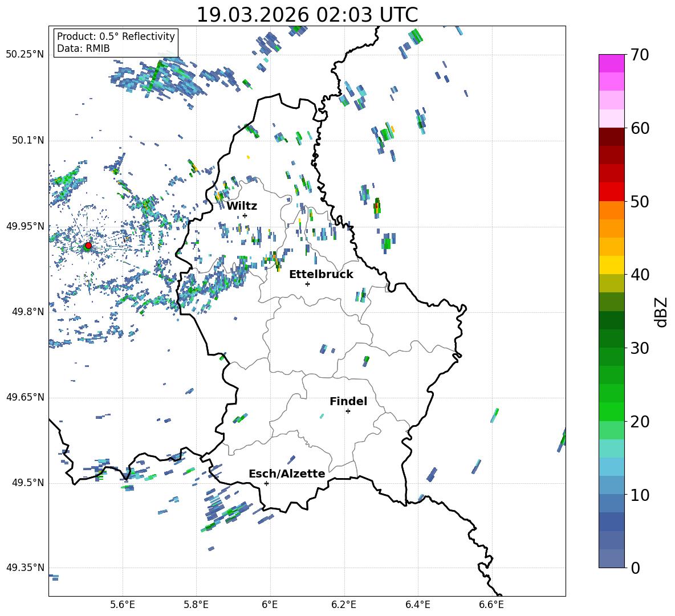675x616 pixels.
Task: Pick the yellow swatch just above 40 dBZ
Action: point(612,265)
